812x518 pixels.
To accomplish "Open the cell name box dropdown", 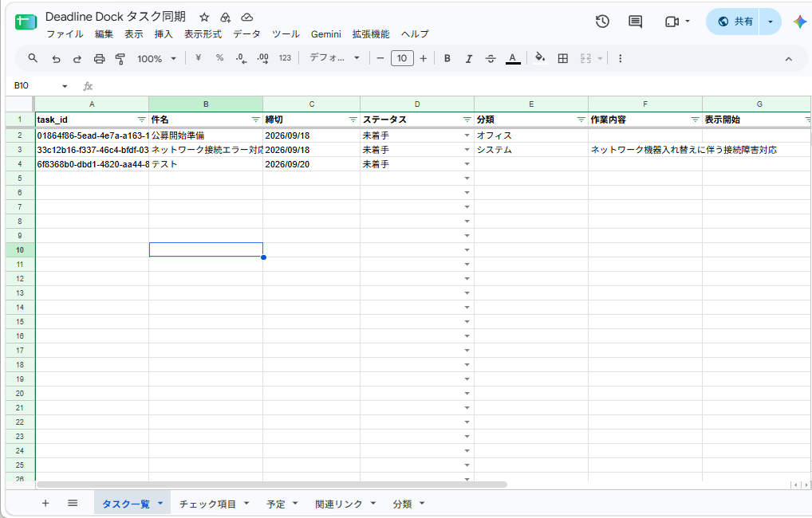I will [65, 86].
